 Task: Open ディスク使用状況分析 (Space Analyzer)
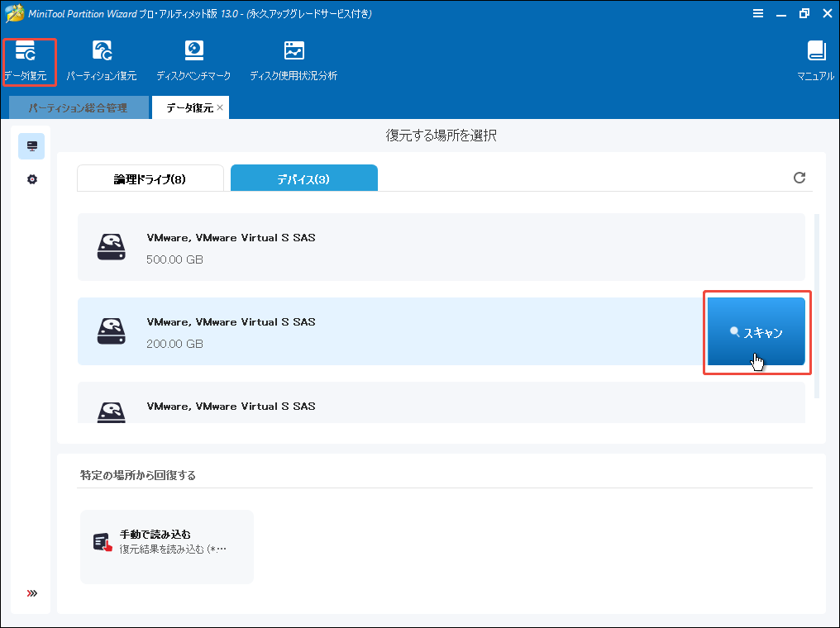[294, 59]
